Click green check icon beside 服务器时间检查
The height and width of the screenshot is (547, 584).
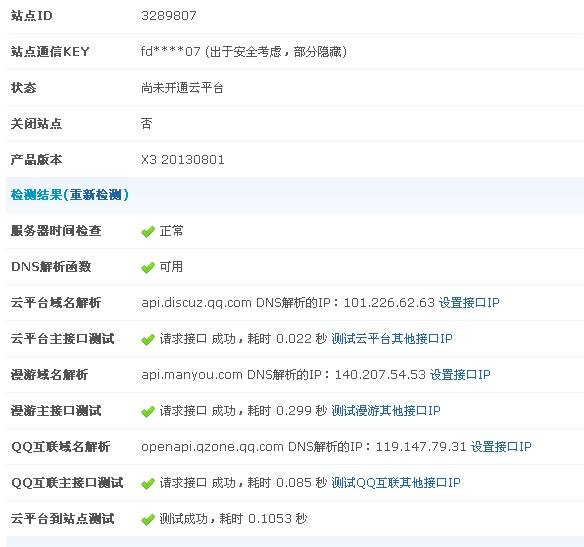coord(148,232)
